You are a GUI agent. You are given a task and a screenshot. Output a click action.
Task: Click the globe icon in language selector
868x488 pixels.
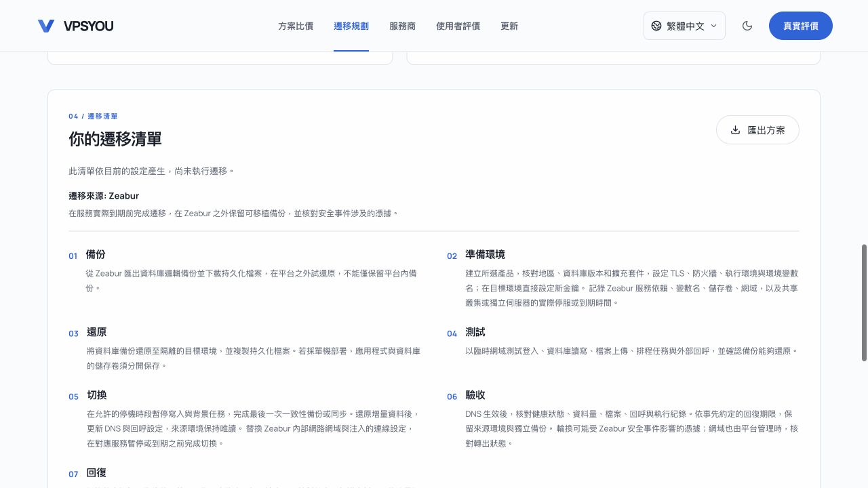click(656, 26)
